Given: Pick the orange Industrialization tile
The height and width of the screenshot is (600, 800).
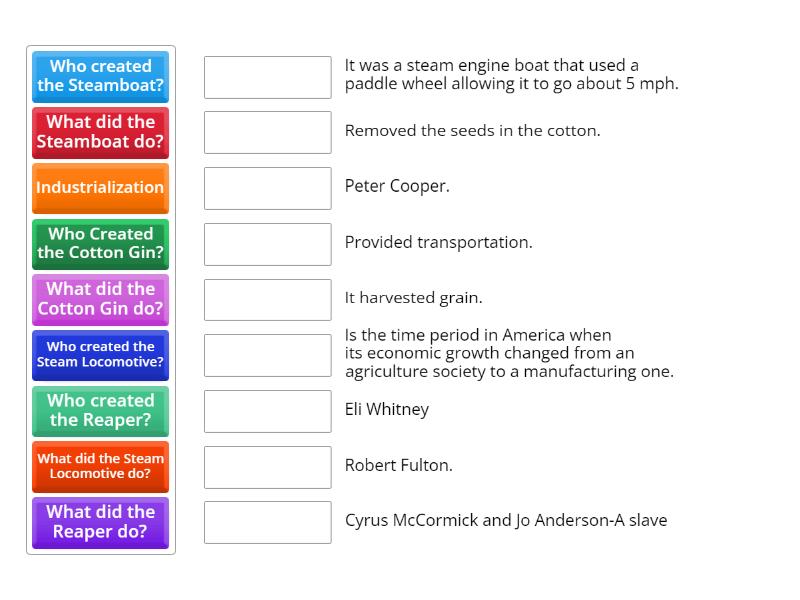Looking at the screenshot, I should (x=100, y=187).
